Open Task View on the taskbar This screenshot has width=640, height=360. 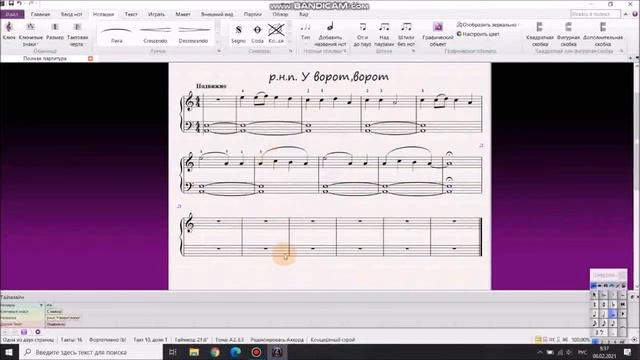click(173, 352)
